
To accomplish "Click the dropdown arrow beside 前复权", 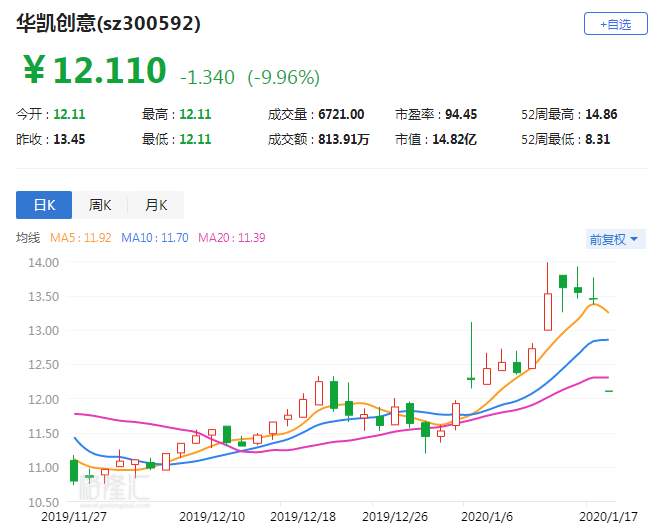I will (634, 239).
